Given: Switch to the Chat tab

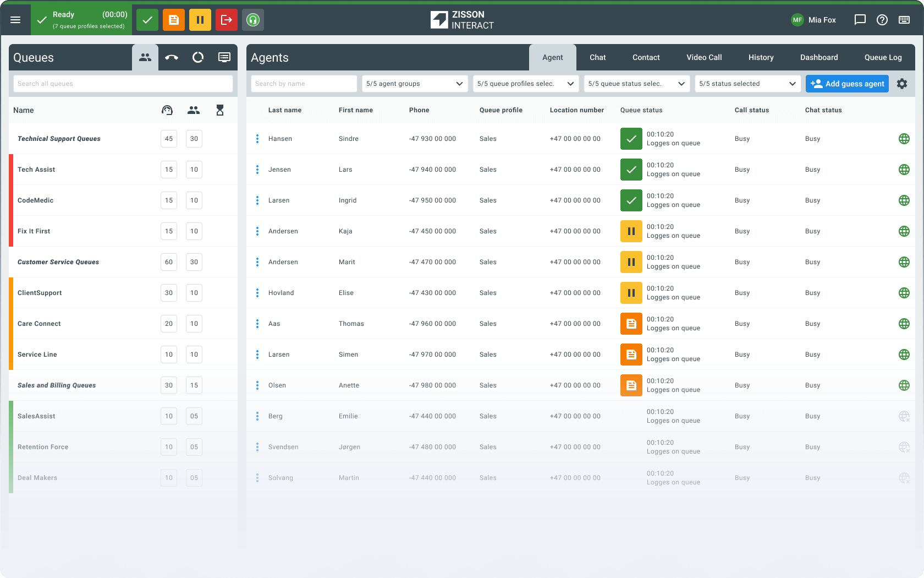Looking at the screenshot, I should (598, 57).
